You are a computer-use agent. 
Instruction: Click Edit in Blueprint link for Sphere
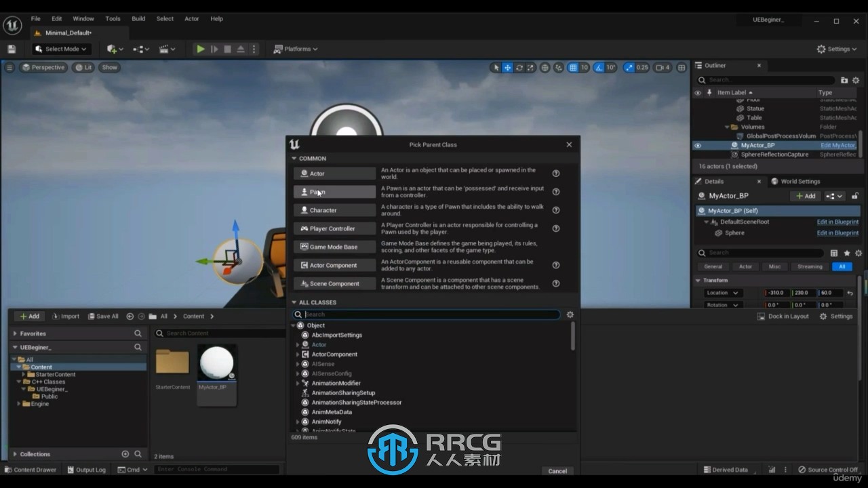coord(837,232)
